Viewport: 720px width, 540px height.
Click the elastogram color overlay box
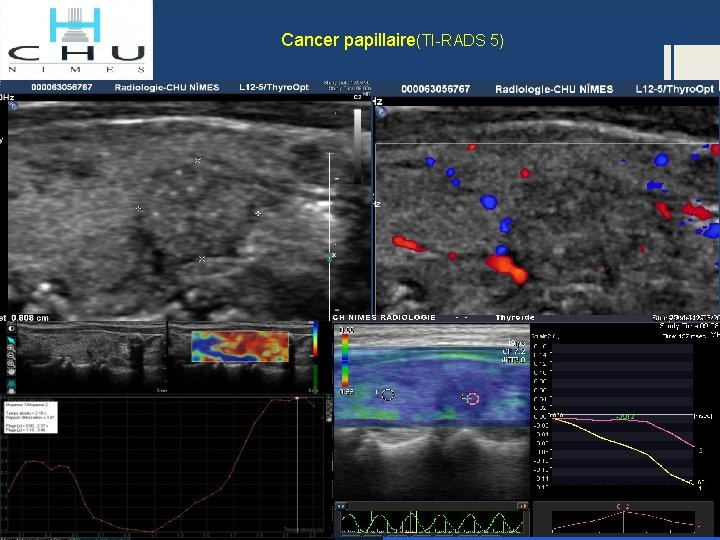(240, 347)
